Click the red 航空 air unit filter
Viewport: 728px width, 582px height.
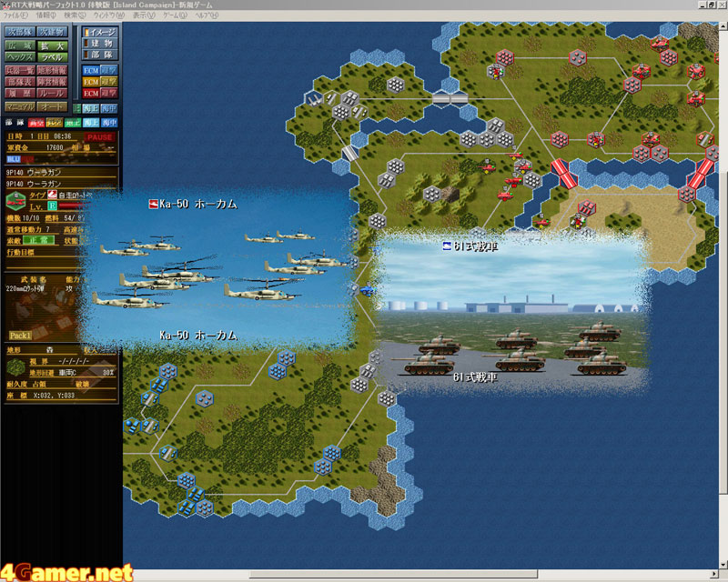tap(36, 123)
